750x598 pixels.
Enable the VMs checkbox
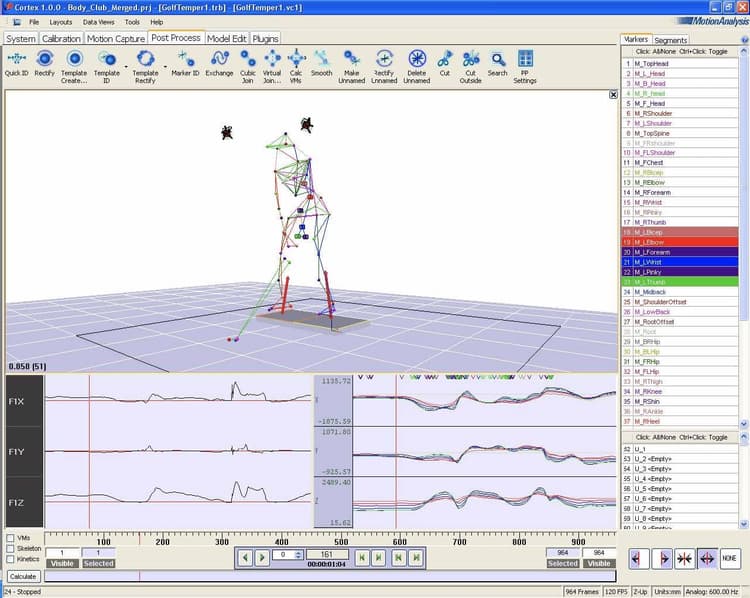tap(10, 538)
